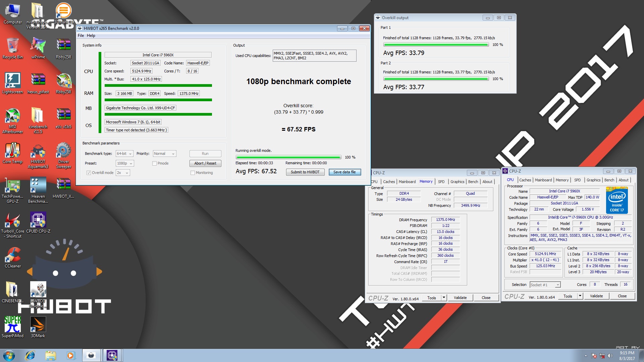Click Tools button in CPU-Z Memory window
644x362 pixels.
(432, 298)
